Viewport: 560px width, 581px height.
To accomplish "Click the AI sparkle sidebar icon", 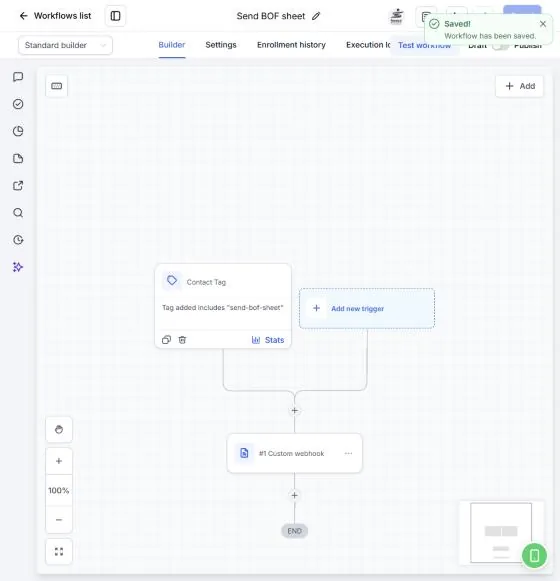I will tap(18, 267).
